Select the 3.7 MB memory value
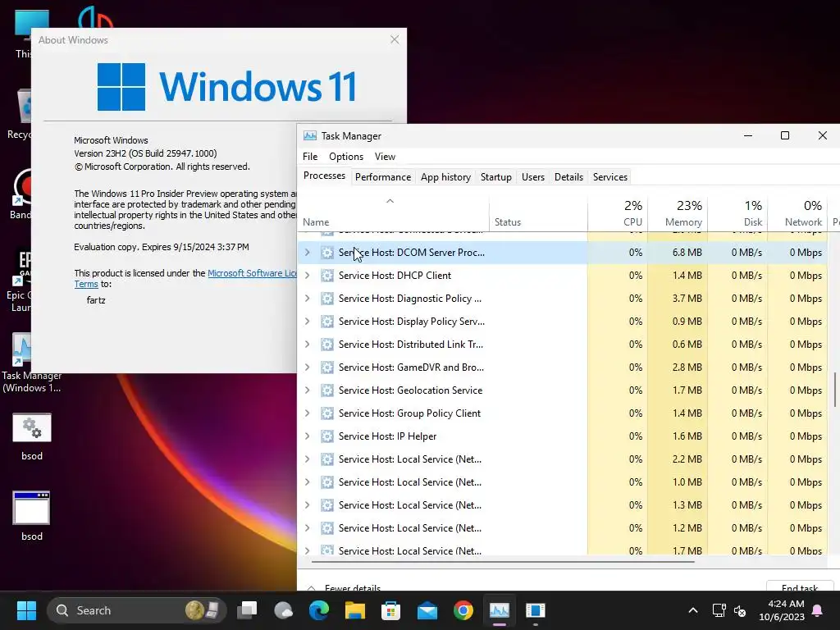The height and width of the screenshot is (630, 840). [687, 299]
